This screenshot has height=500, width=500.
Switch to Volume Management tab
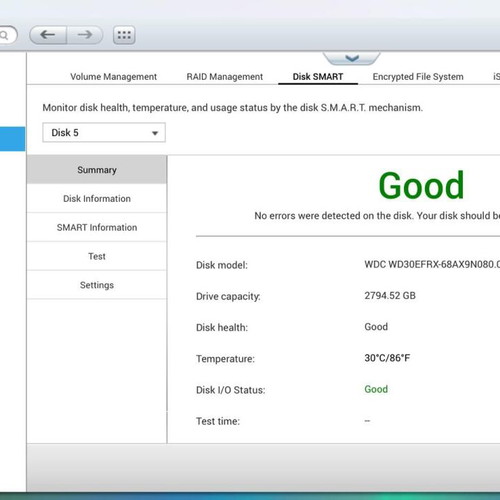click(113, 77)
